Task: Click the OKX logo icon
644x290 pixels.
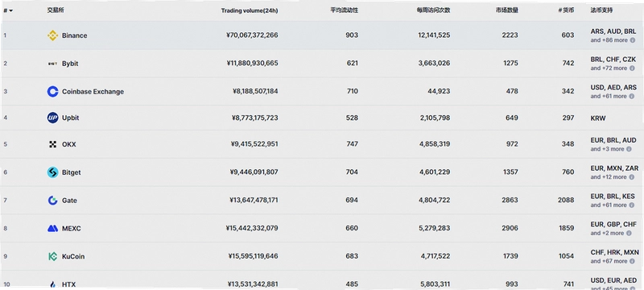Action: tap(52, 144)
